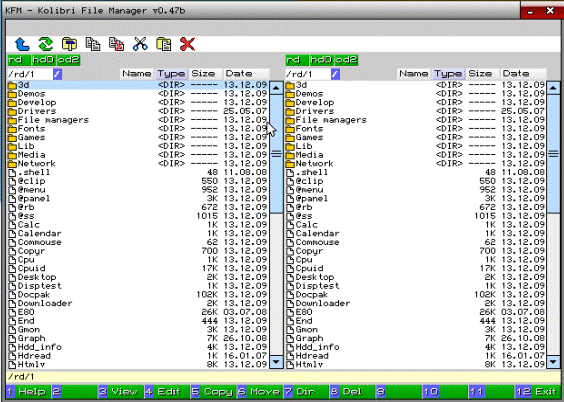Select rd drive in right panel
564x402 pixels.
click(297, 60)
